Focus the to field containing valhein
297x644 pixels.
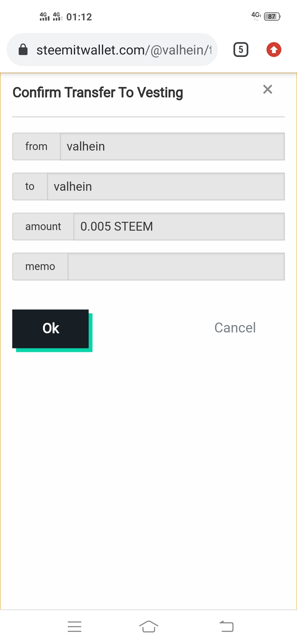(x=166, y=187)
